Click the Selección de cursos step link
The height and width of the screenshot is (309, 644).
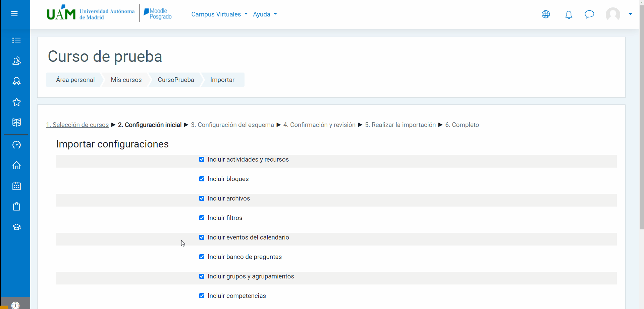[x=77, y=125]
